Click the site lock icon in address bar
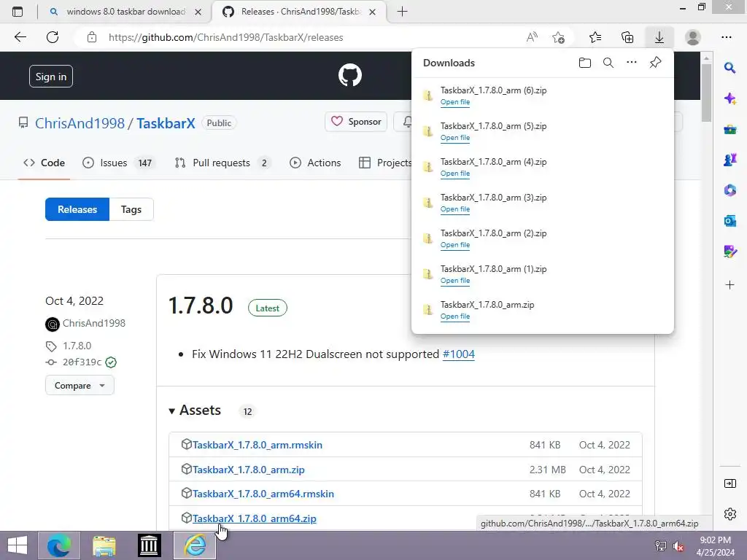Image resolution: width=747 pixels, height=560 pixels. [92, 37]
